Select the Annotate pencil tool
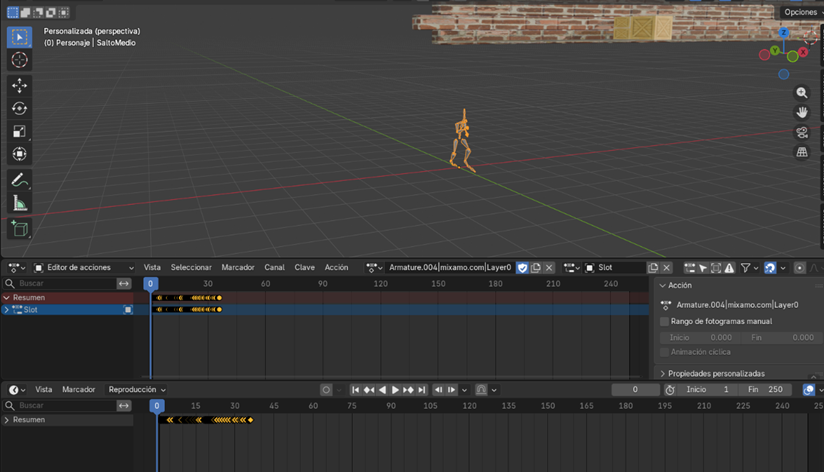 click(x=19, y=180)
